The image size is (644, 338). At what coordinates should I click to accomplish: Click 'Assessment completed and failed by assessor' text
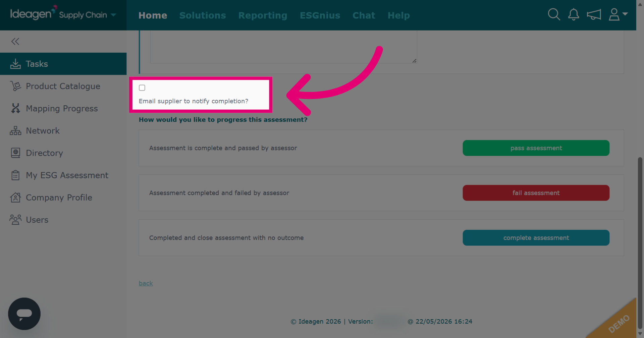click(x=219, y=193)
